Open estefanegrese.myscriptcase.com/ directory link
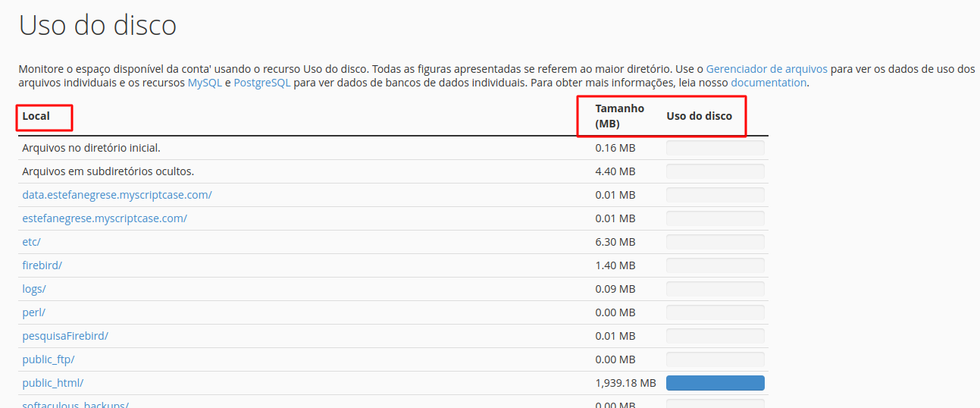The image size is (980, 408). click(105, 218)
